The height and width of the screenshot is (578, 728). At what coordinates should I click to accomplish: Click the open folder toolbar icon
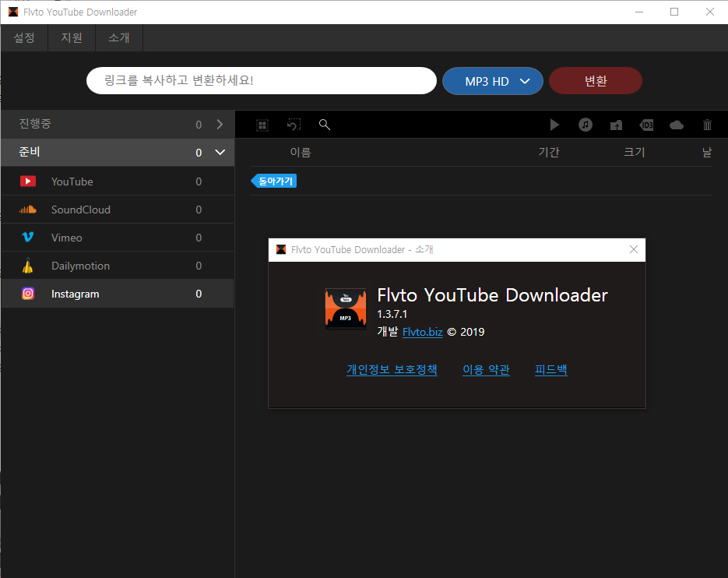coord(616,125)
